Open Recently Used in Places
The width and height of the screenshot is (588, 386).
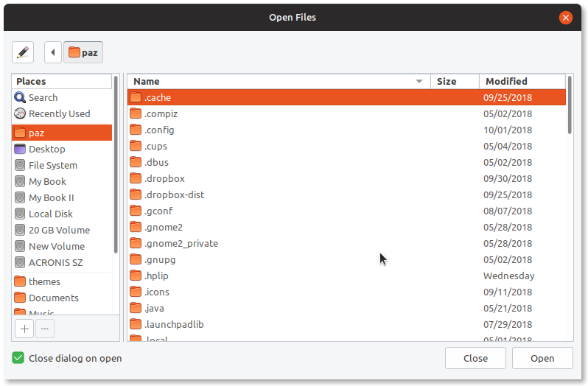(x=62, y=113)
